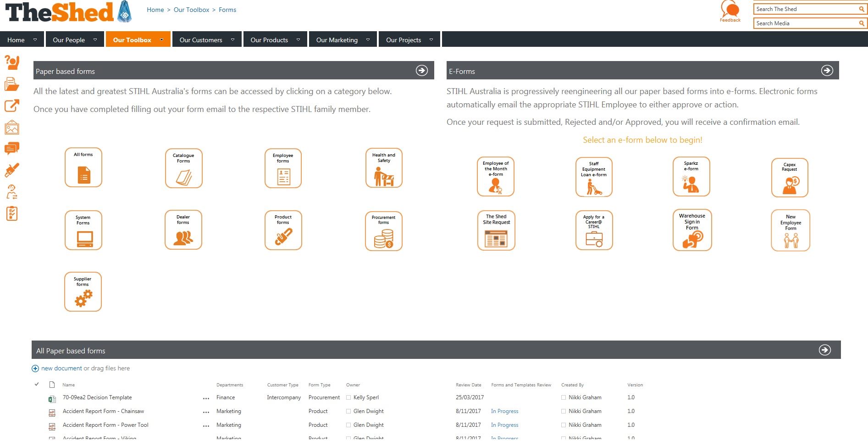This screenshot has width=868, height=447.
Task: Click the chainsaw sidebar icon
Action: click(x=12, y=170)
